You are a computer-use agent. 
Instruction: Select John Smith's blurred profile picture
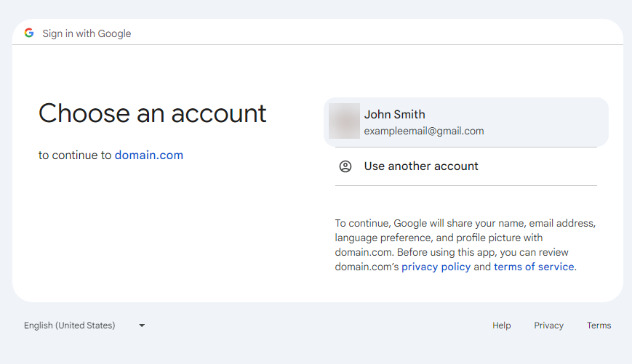point(344,121)
